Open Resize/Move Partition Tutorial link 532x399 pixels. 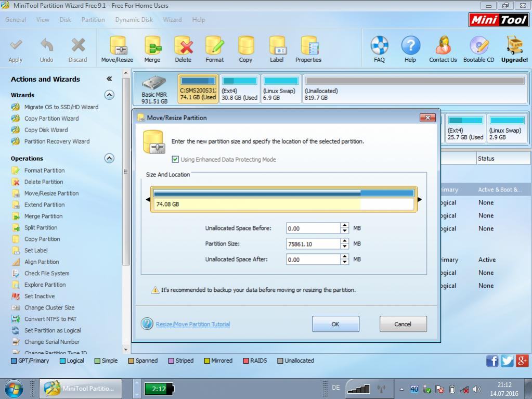[193, 325]
